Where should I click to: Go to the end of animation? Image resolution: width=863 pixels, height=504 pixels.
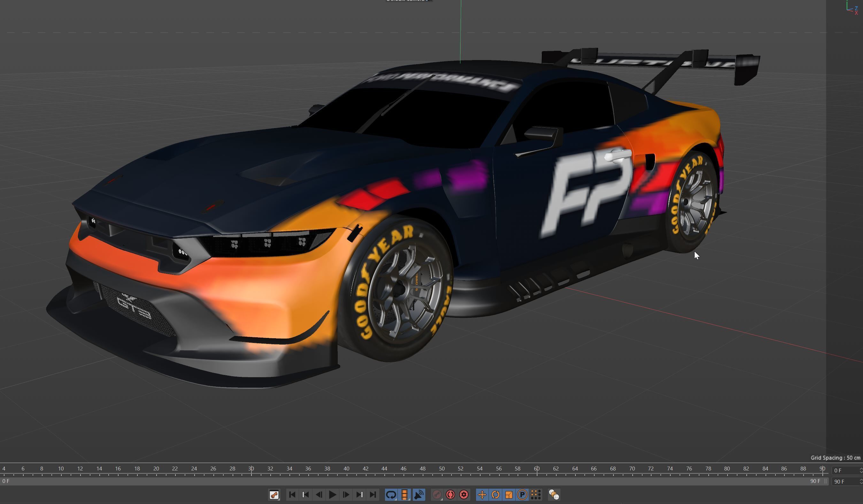coord(373,495)
